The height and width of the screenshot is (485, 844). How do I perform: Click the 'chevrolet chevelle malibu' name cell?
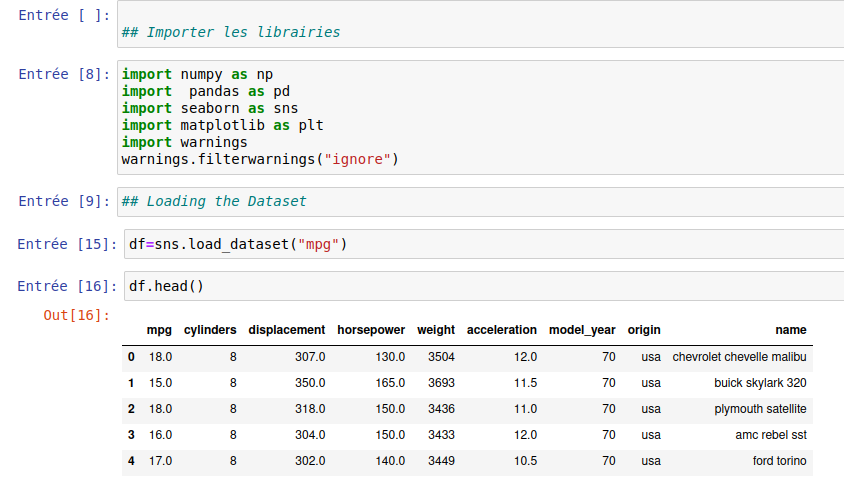point(739,357)
